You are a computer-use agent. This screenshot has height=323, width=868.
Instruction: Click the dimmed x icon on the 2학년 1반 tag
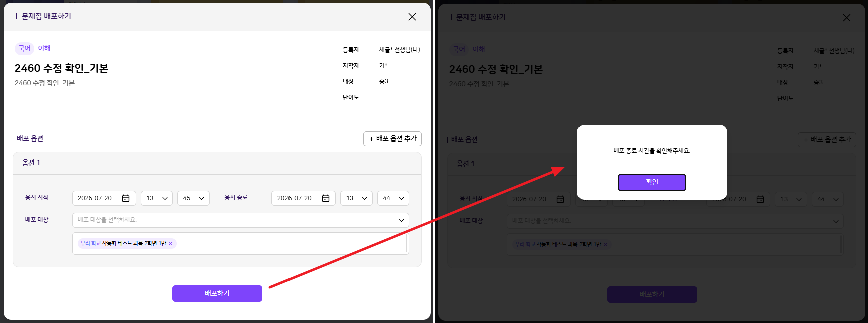[606, 245]
